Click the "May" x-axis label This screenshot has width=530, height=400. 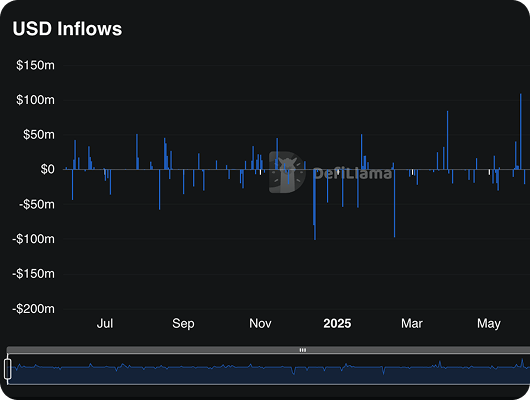(x=489, y=324)
